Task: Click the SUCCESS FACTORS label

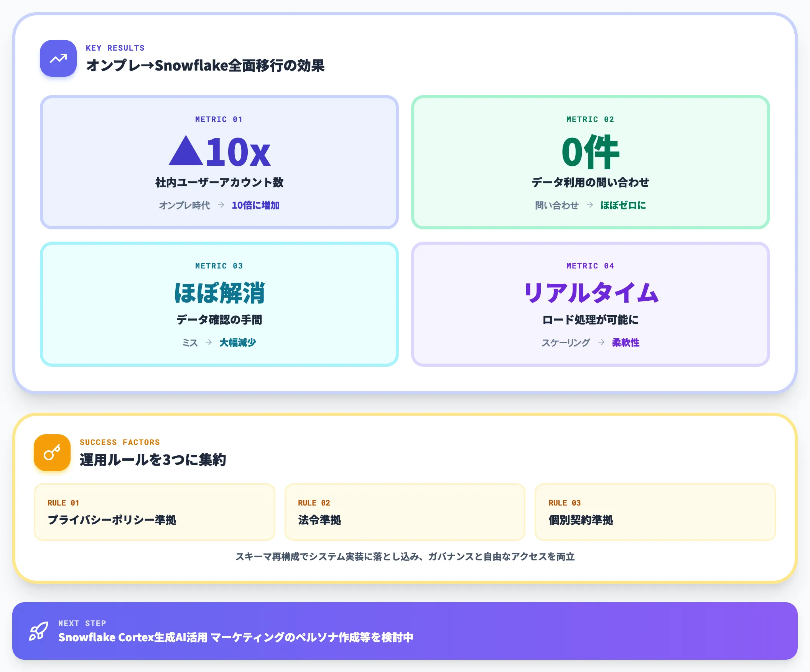Action: [120, 442]
